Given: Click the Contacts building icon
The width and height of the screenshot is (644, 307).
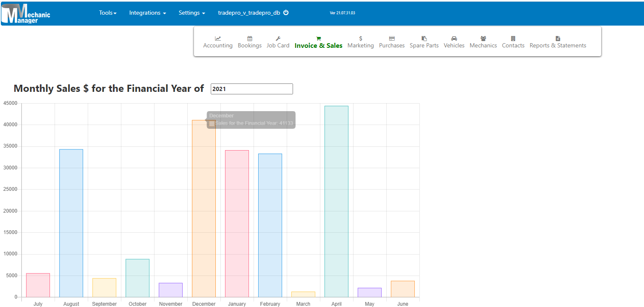Looking at the screenshot, I should [x=513, y=38].
